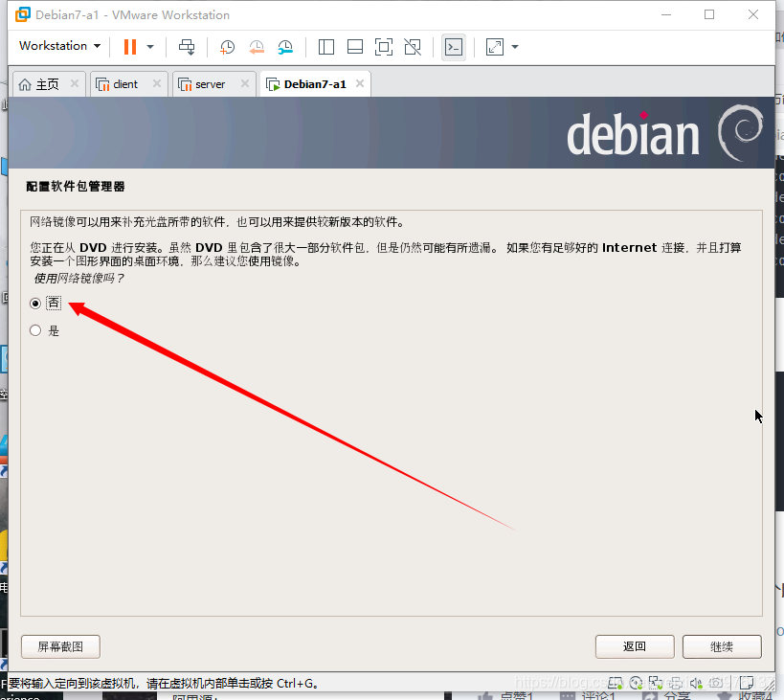Close the Debian7-a1 tab
Image resolution: width=784 pixels, height=700 pixels.
(x=360, y=83)
